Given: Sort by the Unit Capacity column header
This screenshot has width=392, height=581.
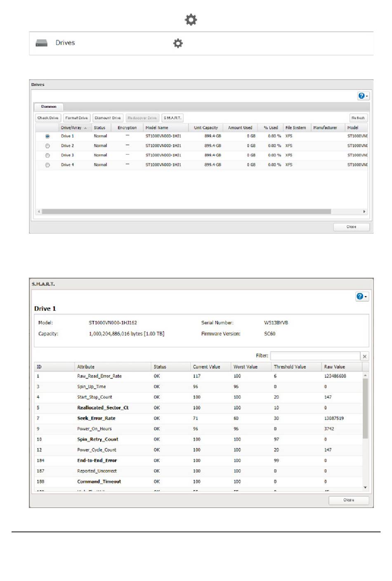Looking at the screenshot, I should point(205,128).
